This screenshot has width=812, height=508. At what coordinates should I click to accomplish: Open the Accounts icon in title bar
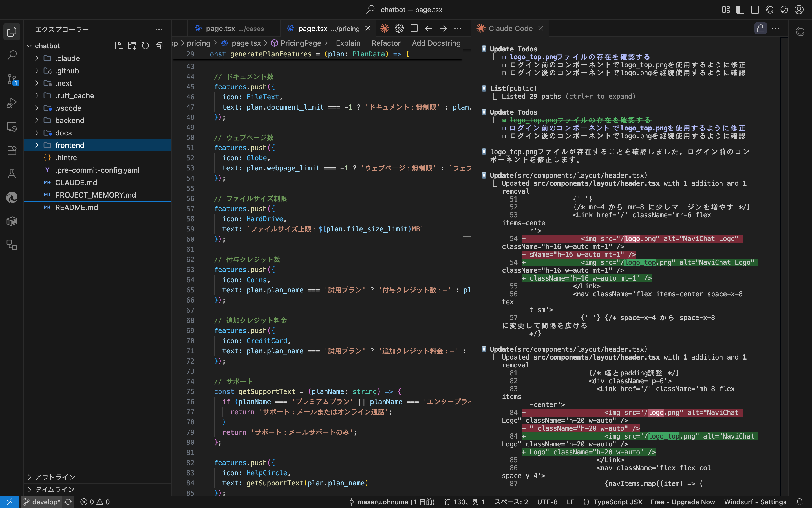pyautogui.click(x=799, y=10)
